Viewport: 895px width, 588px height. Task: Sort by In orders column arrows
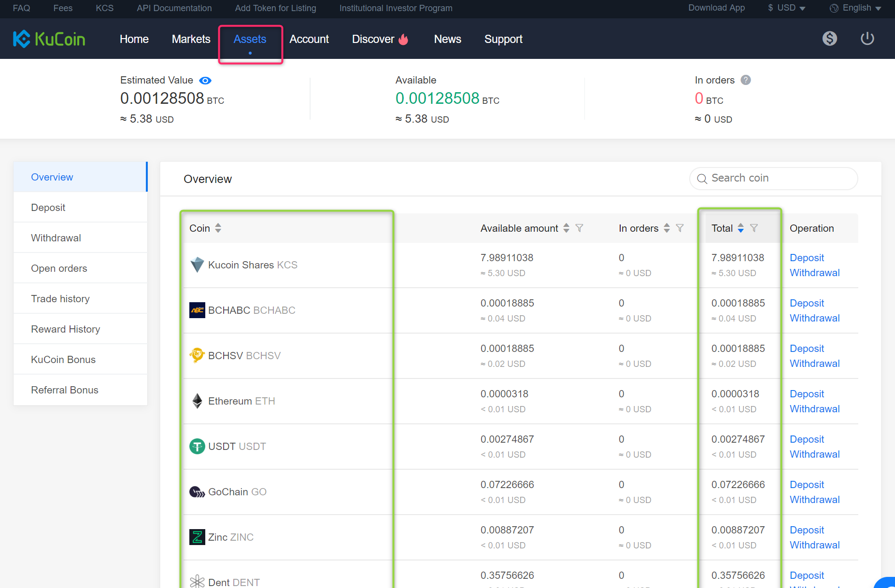[667, 228]
